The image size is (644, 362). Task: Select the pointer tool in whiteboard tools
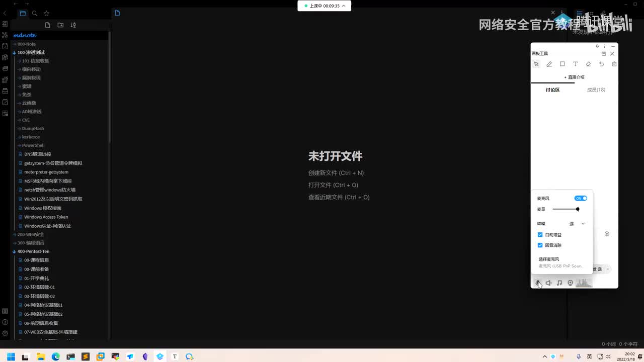pos(536,64)
